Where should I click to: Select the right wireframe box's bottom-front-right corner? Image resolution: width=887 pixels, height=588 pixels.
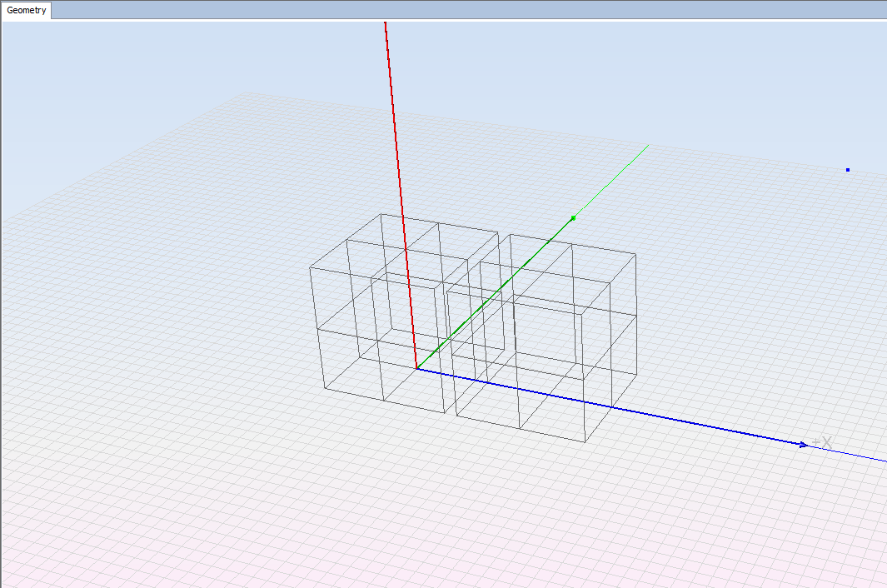(x=585, y=441)
